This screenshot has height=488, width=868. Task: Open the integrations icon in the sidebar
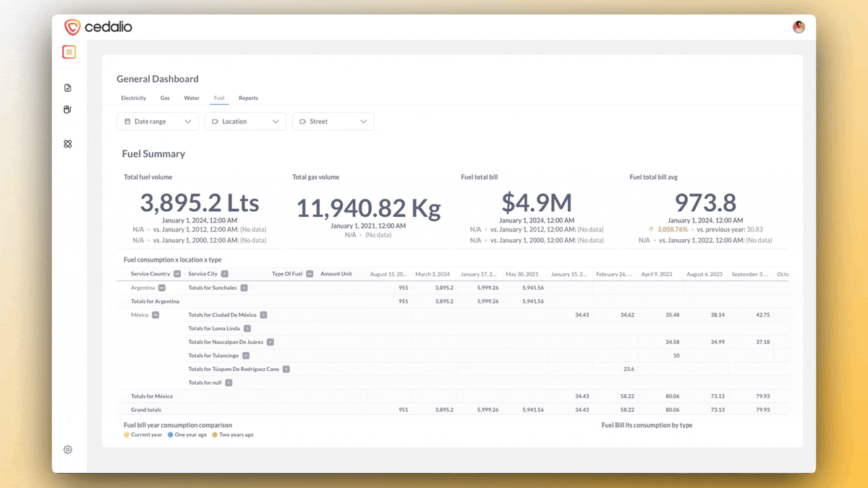[x=67, y=143]
